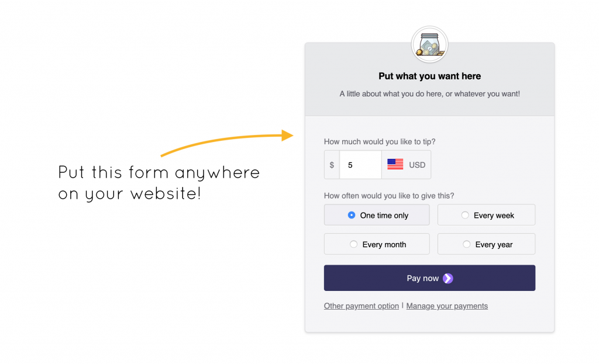Click the US flag icon
This screenshot has height=364, width=599.
pos(395,164)
